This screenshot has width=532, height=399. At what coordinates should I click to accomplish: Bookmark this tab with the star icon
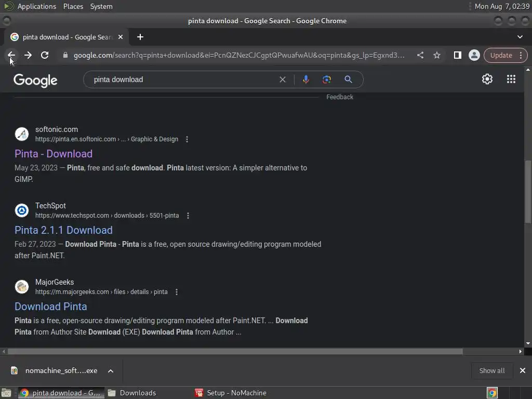(x=436, y=55)
